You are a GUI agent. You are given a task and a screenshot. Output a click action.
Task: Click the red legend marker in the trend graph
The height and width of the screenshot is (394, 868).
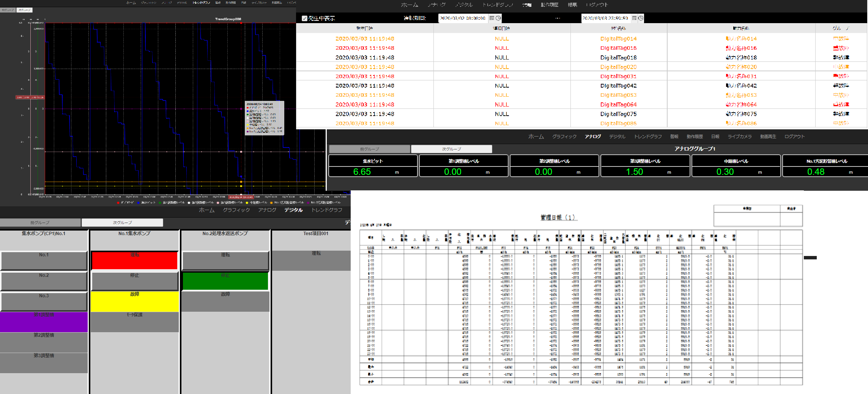(118, 202)
